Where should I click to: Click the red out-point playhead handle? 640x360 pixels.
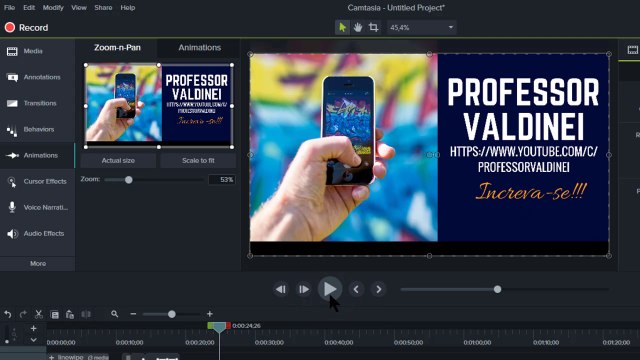click(x=228, y=325)
